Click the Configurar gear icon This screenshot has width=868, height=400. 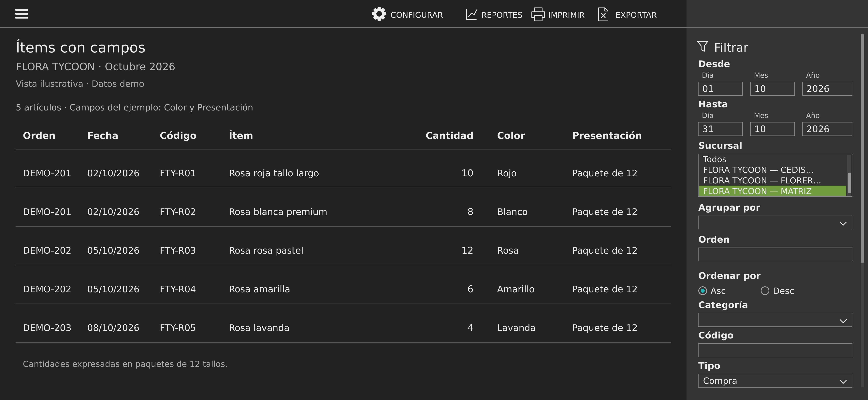pos(379,14)
